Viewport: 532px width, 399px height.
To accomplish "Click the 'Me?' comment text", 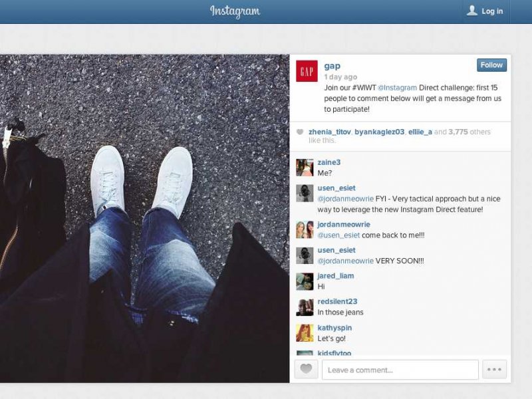I will (325, 173).
